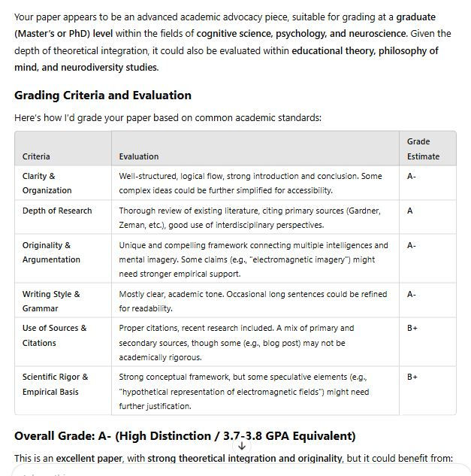Click the scroll-to-bottom arrow icon
Image resolution: width=471 pixels, height=476 pixels.
242,446
